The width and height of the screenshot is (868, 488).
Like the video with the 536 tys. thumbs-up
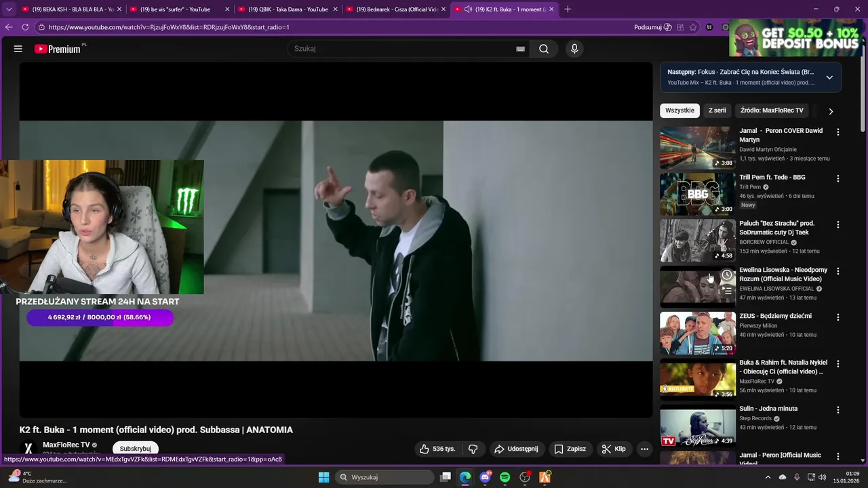437,449
